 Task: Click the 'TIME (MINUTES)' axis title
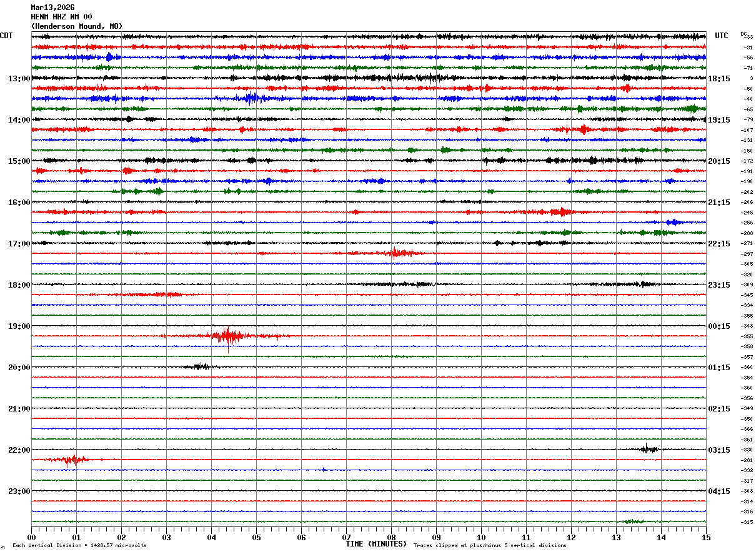click(x=376, y=544)
